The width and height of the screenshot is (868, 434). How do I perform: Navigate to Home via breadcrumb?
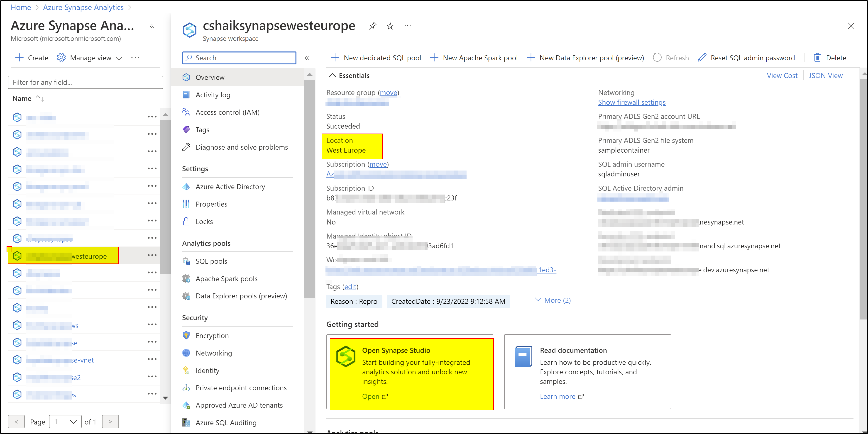point(21,7)
